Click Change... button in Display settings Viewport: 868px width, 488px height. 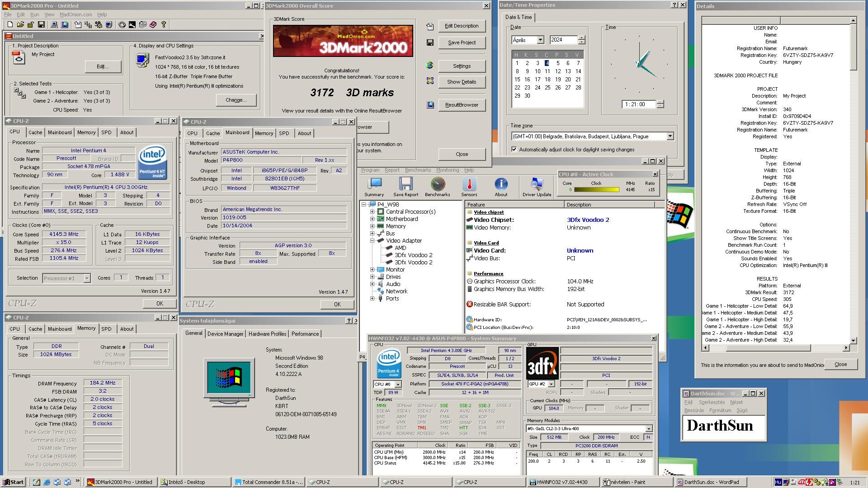[x=236, y=100]
